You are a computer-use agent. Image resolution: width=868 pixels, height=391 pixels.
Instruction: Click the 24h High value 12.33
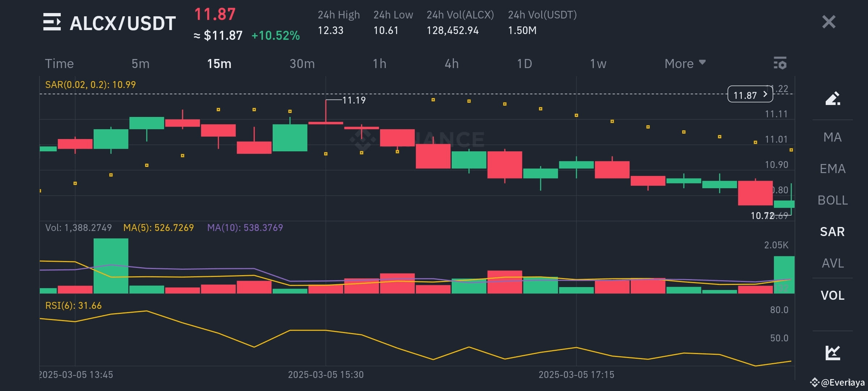pos(331,30)
